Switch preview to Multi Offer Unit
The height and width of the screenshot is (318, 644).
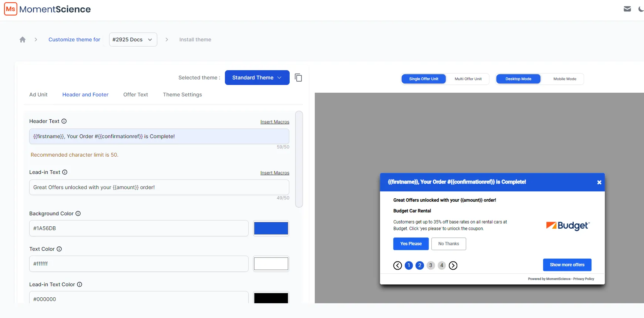pos(468,79)
